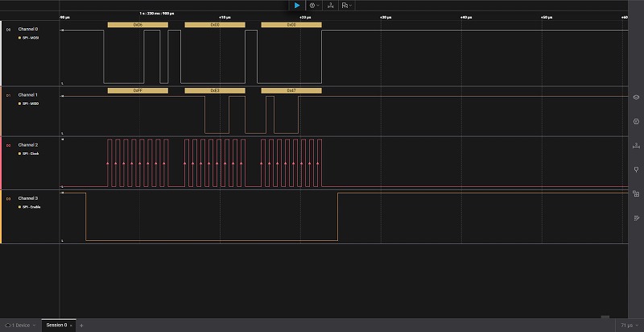Click the 0x06 decoded MOSI byte bubble

138,25
